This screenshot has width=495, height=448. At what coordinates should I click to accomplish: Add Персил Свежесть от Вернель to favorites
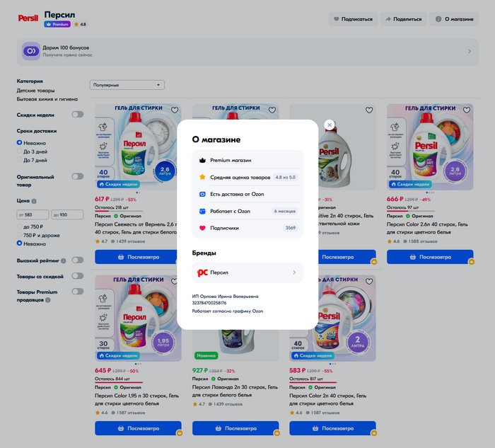pos(175,110)
